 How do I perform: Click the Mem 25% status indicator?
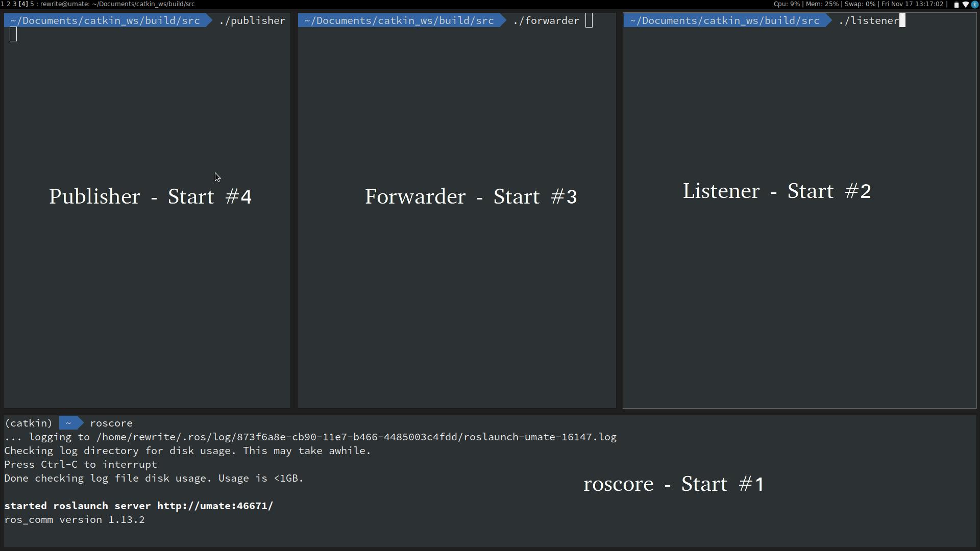(822, 4)
